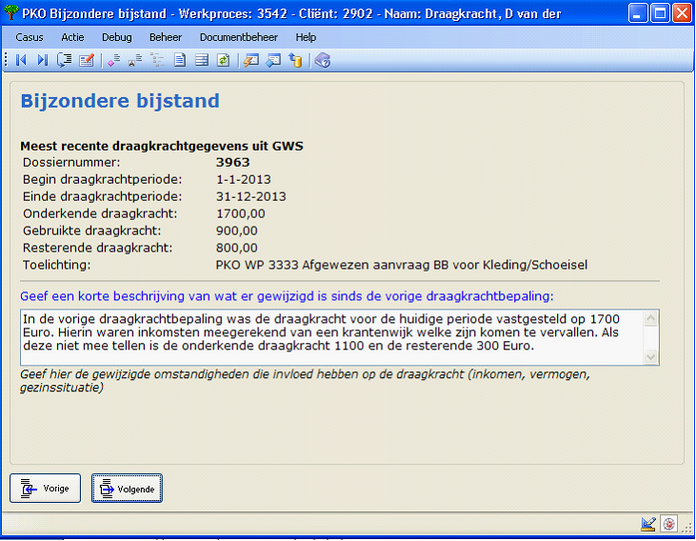The height and width of the screenshot is (541, 696).
Task: Click the pink diamond list toolbar icon
Action: (114, 60)
